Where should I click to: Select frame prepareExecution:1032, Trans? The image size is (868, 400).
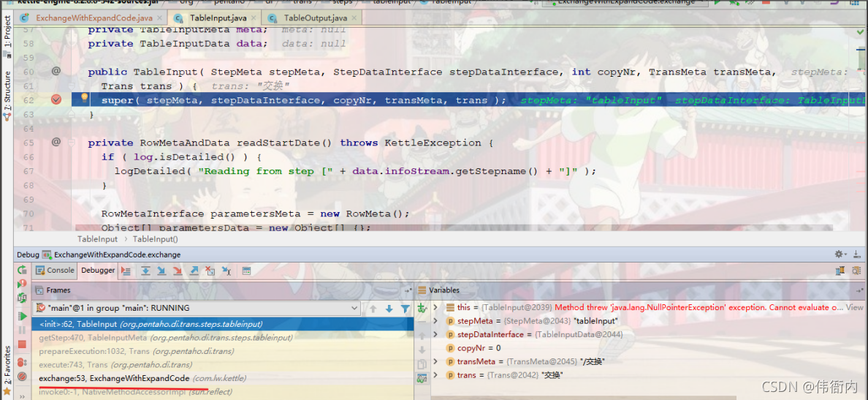(x=223, y=351)
